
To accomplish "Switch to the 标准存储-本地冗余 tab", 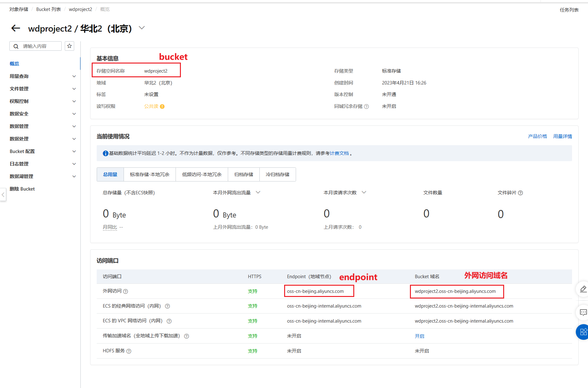I will click(150, 175).
